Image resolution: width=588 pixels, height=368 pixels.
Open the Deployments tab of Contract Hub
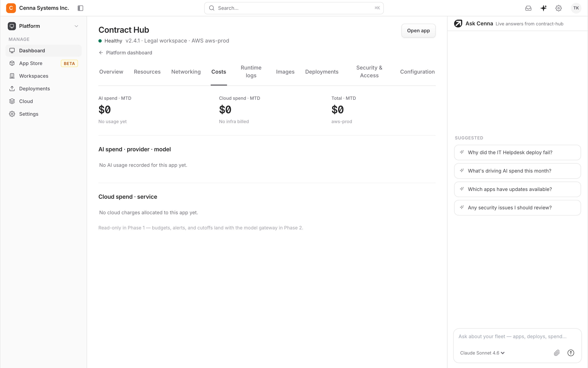coord(322,72)
